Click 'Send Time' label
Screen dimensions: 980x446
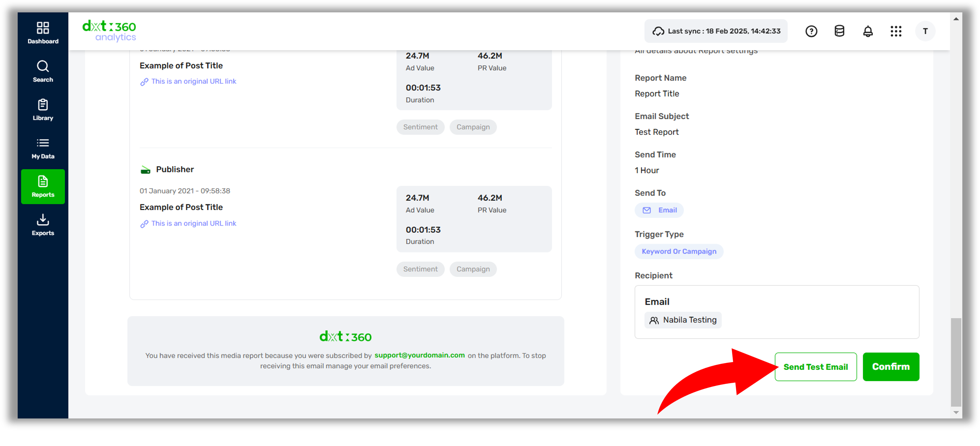(x=655, y=155)
